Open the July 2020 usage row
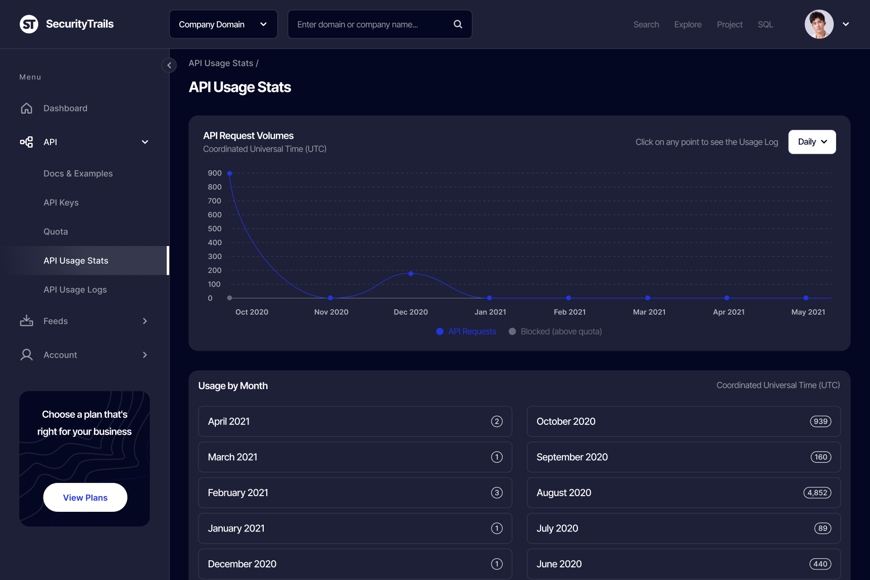The image size is (870, 580). (684, 528)
